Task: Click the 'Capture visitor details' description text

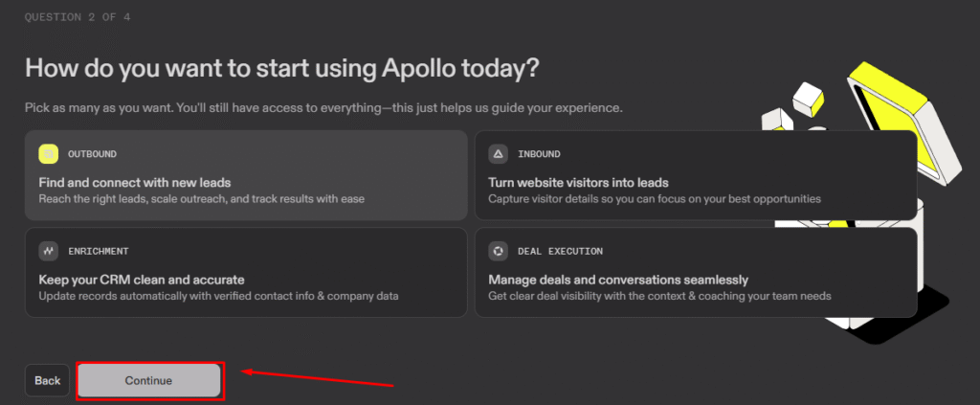Action: pyautogui.click(x=655, y=199)
